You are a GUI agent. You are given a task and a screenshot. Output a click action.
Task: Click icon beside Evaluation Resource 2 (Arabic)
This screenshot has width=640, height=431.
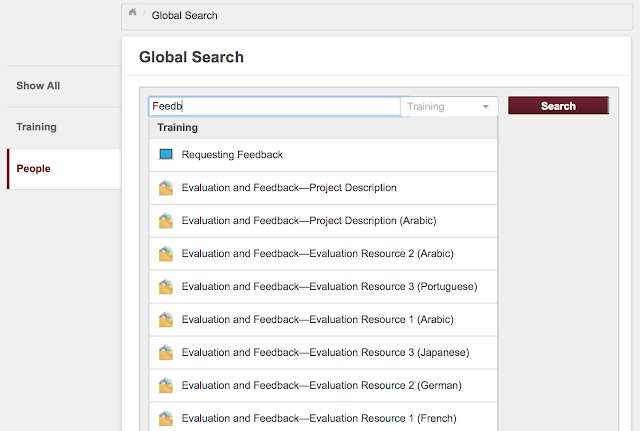pos(166,254)
